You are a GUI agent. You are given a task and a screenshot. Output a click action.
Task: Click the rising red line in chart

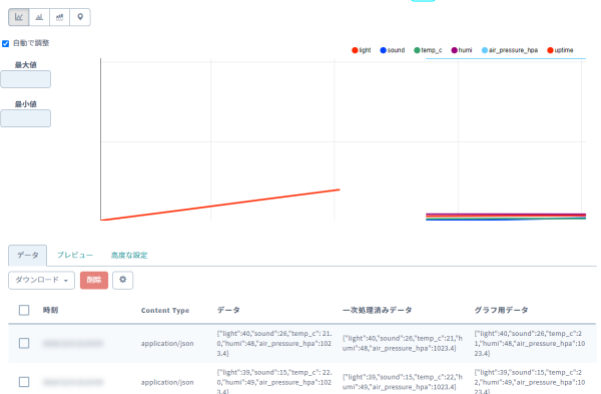point(220,205)
